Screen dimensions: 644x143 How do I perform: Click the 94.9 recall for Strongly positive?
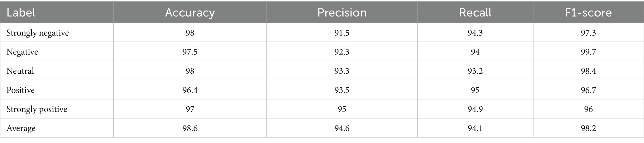pos(475,109)
